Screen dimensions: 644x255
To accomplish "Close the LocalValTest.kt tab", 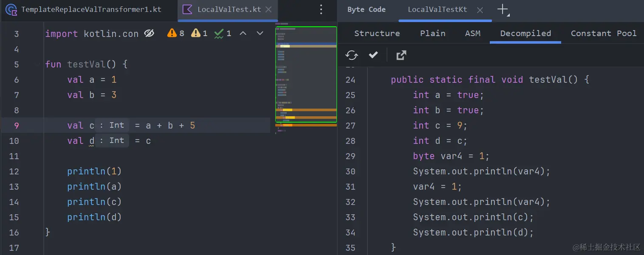I will coord(268,9).
